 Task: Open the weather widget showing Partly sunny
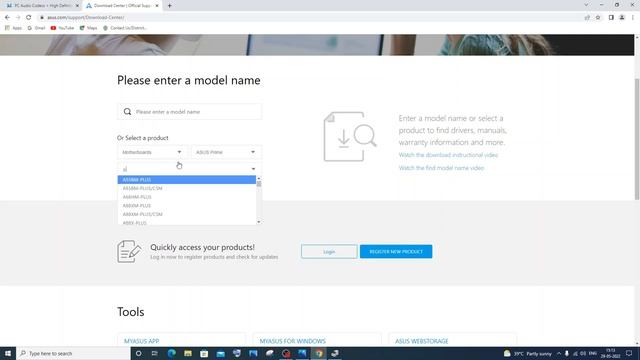528,353
